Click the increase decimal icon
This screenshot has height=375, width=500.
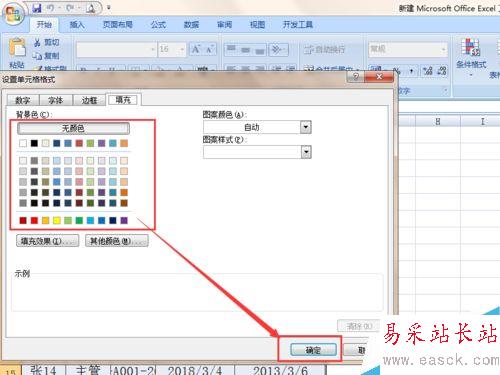(x=428, y=70)
